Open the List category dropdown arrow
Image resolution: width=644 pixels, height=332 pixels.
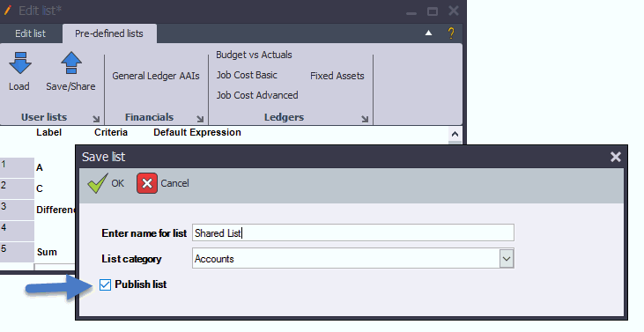point(507,259)
